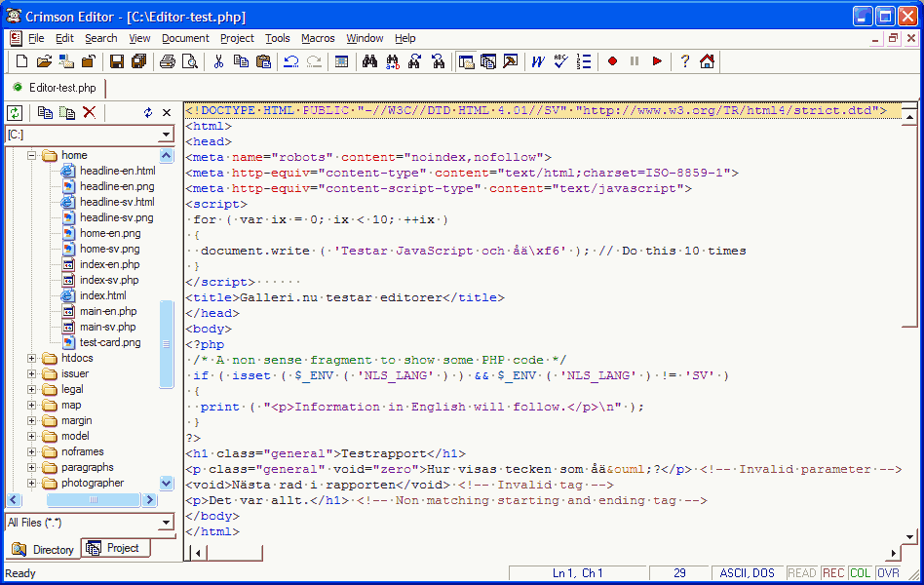
Task: Toggle line numbers toolbar button
Action: (584, 61)
